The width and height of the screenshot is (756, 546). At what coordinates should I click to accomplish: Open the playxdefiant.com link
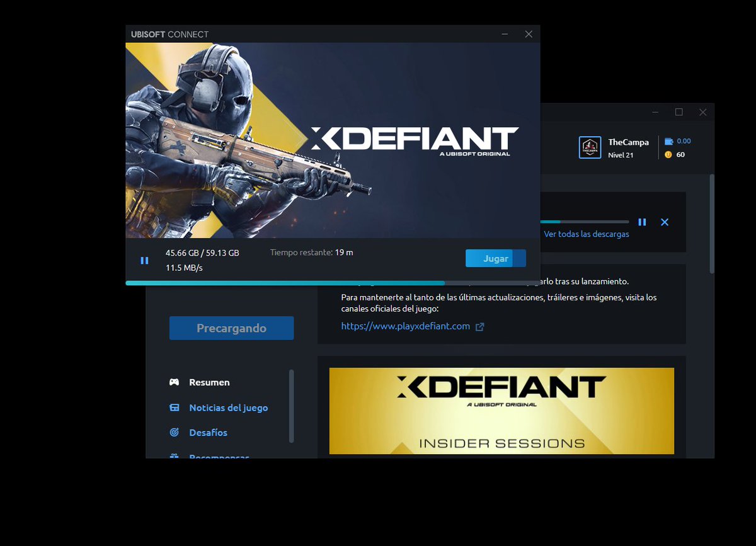click(406, 326)
